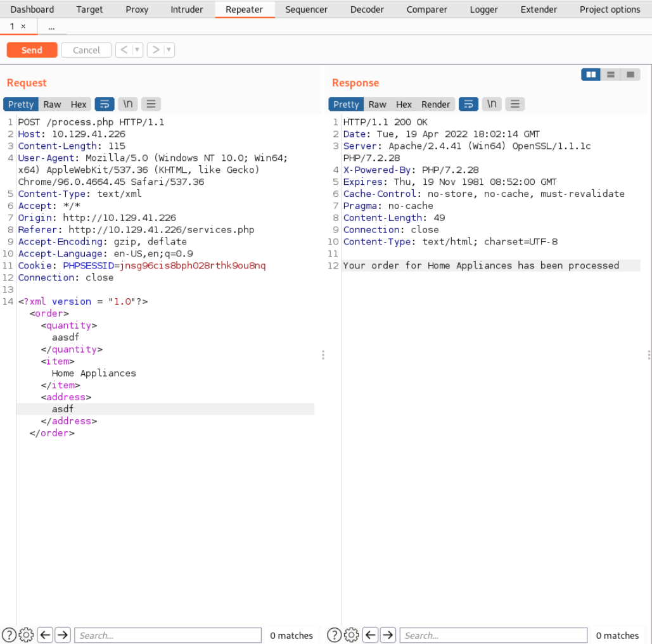Image resolution: width=652 pixels, height=644 pixels.
Task: Go forward to next request in history
Action: (x=155, y=50)
